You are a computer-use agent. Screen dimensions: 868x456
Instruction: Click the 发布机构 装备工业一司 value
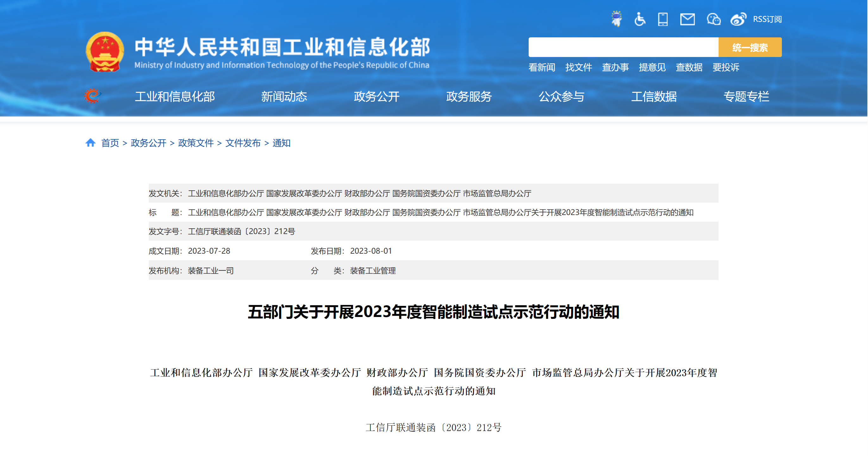coord(211,271)
